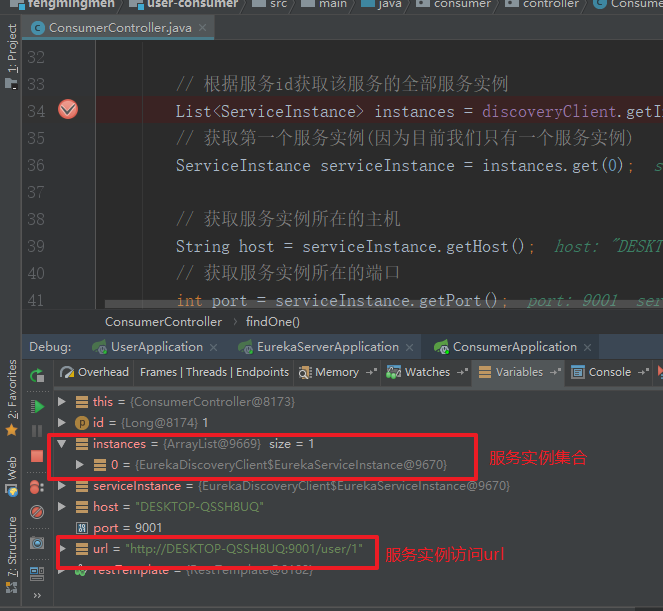Click 'src' in the navigation path
The image size is (663, 611).
pos(271,4)
